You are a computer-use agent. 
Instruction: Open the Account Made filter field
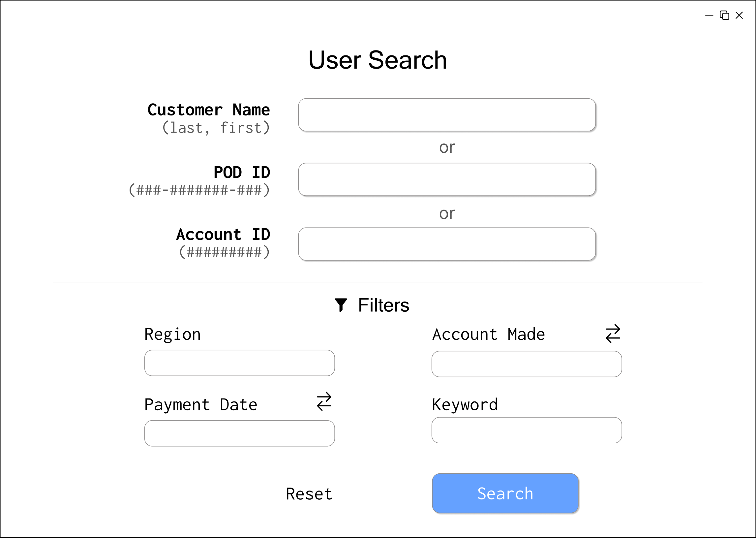click(527, 364)
